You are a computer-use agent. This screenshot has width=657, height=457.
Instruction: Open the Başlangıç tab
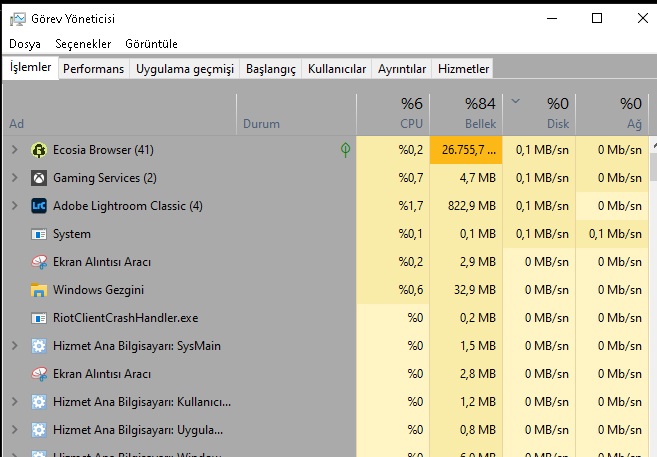point(271,69)
